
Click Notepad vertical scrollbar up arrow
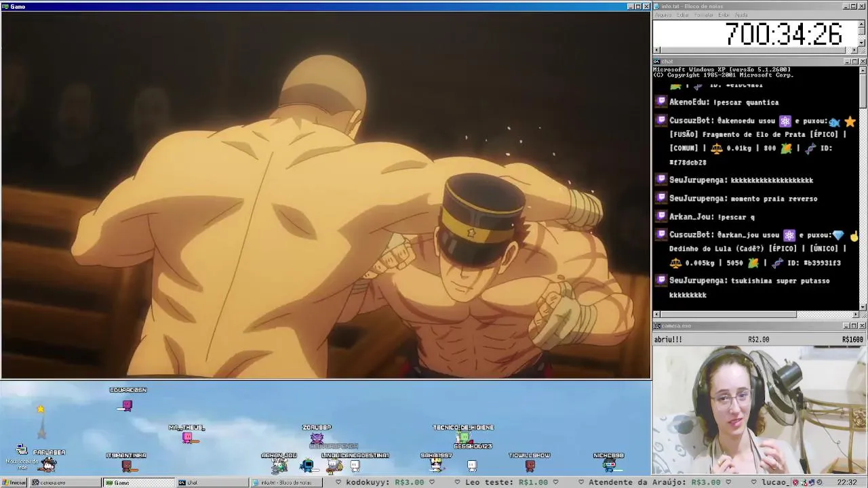863,24
